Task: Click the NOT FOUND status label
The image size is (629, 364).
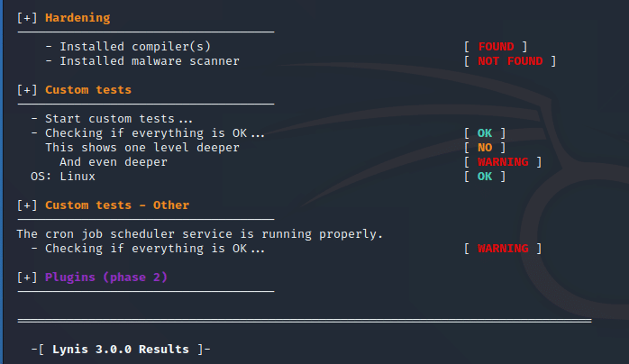Action: pyautogui.click(x=510, y=60)
